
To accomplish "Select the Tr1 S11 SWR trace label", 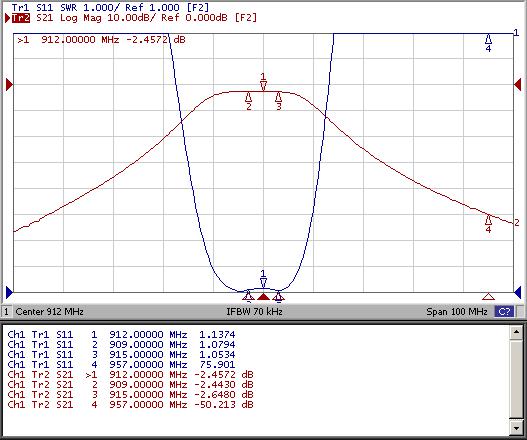I will click(x=110, y=7).
